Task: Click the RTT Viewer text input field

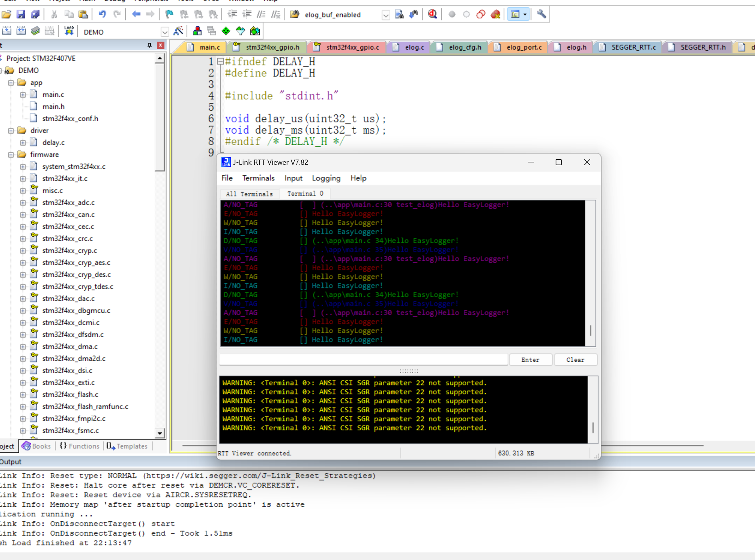Action: coord(363,359)
